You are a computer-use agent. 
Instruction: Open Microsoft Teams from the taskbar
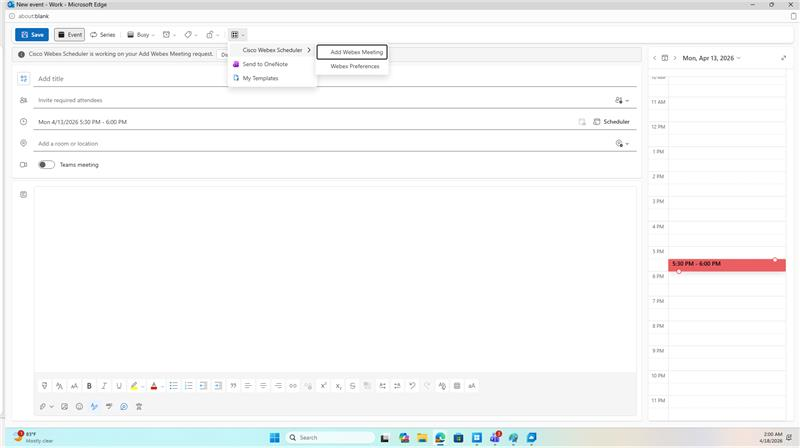pyautogui.click(x=495, y=438)
